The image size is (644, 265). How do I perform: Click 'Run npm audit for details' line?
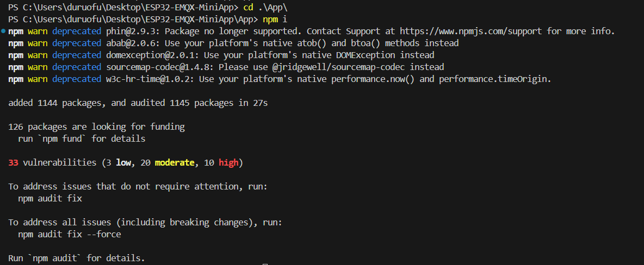[77, 258]
